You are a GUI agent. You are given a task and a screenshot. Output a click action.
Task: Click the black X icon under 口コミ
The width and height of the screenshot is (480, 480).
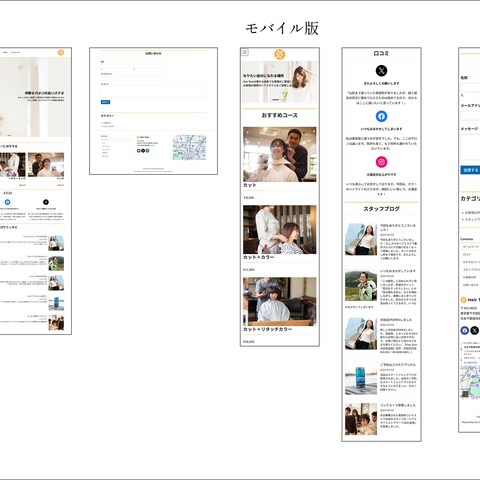pyautogui.click(x=381, y=71)
